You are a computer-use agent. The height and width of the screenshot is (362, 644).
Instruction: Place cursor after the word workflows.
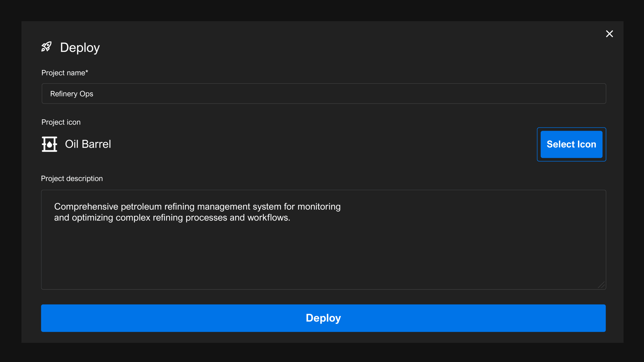(x=291, y=218)
